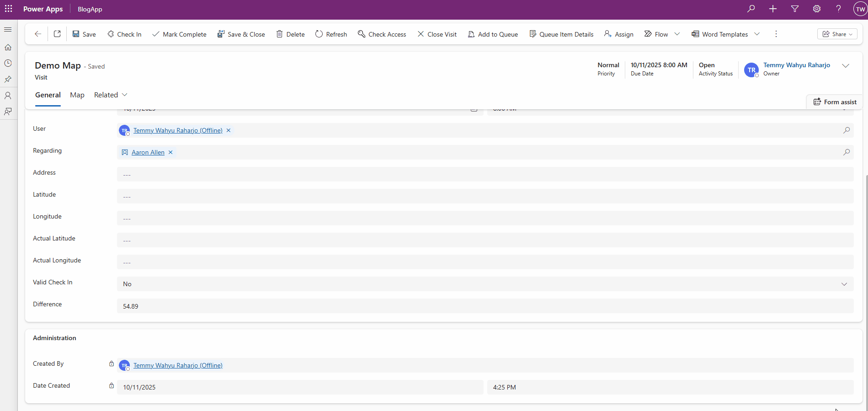Click the Longitude input field

[485, 218]
